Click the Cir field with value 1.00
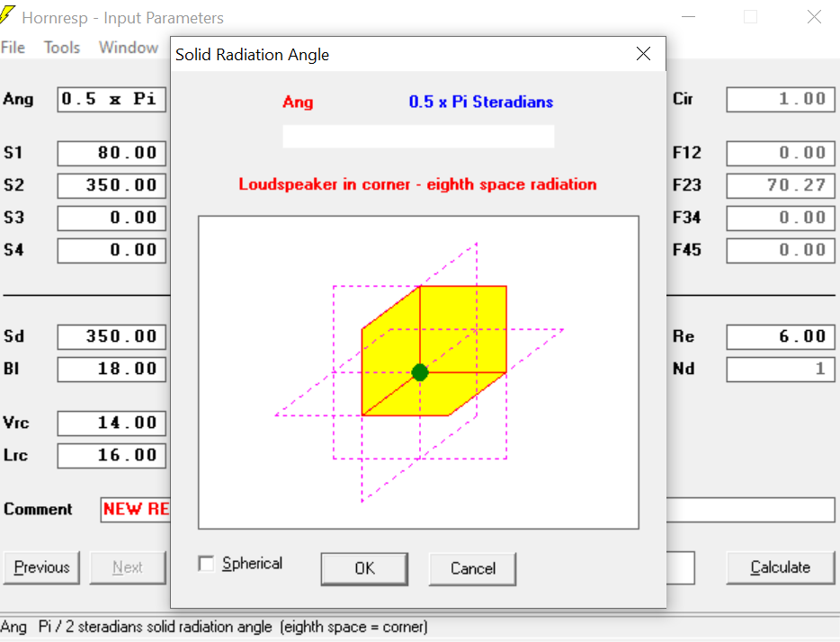This screenshot has width=840, height=642. pos(781,100)
